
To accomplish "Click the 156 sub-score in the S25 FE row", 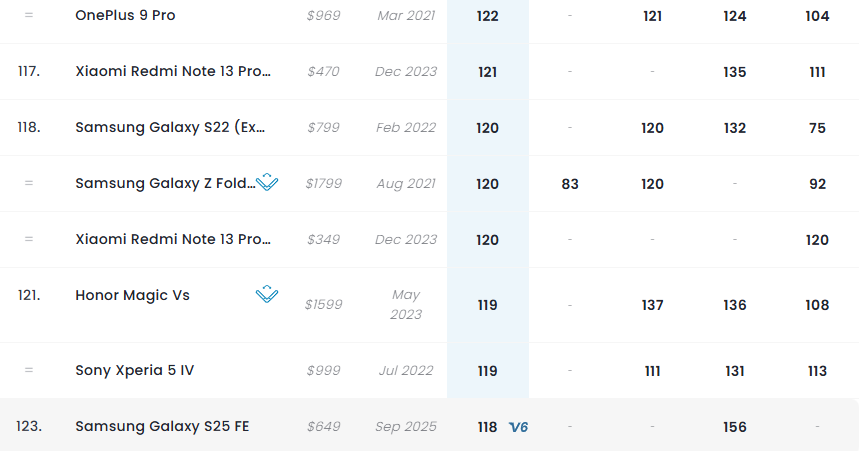I will 735,427.
